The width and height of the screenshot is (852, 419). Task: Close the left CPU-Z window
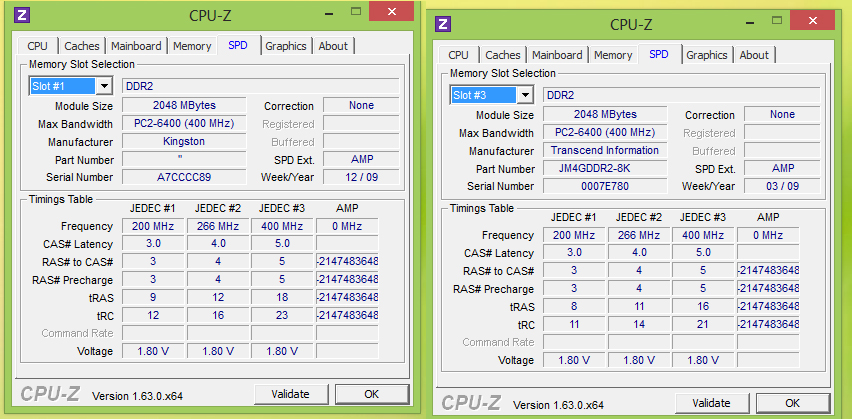[391, 11]
